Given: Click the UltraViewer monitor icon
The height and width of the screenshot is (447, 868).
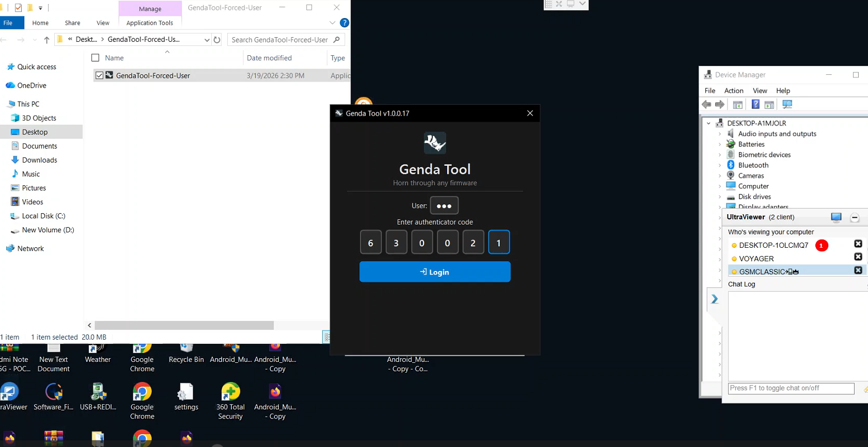Looking at the screenshot, I should (x=837, y=217).
